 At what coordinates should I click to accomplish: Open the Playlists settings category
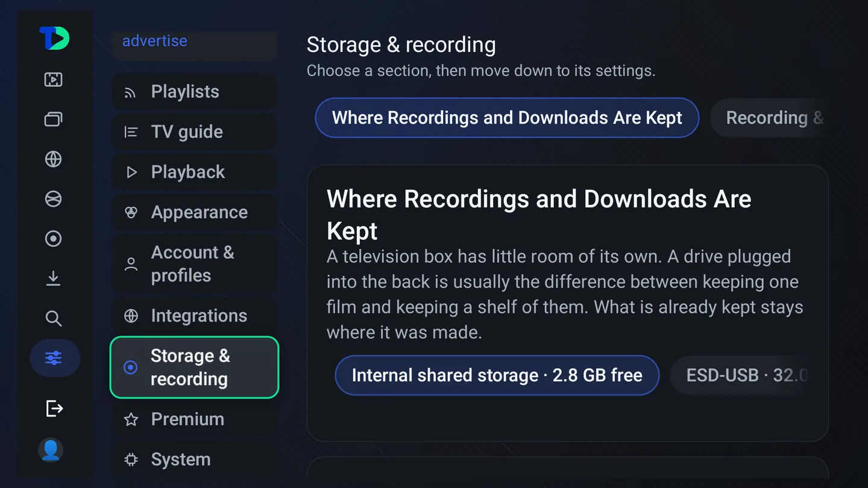pyautogui.click(x=194, y=92)
